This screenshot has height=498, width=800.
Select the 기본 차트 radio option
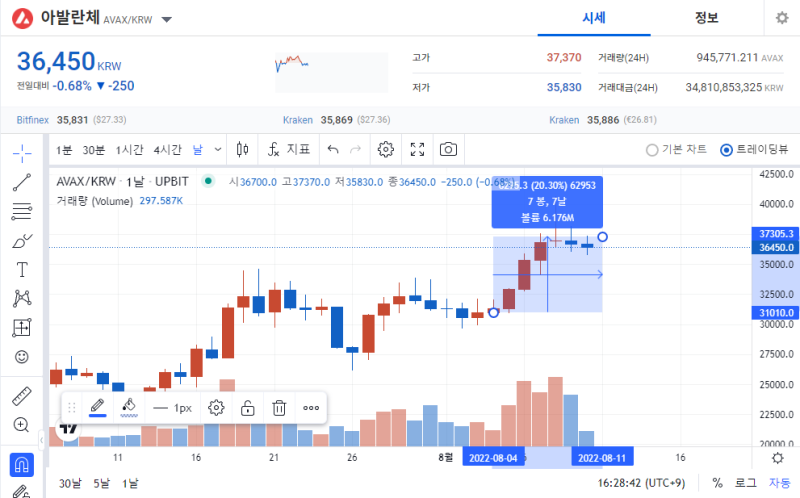pos(677,150)
